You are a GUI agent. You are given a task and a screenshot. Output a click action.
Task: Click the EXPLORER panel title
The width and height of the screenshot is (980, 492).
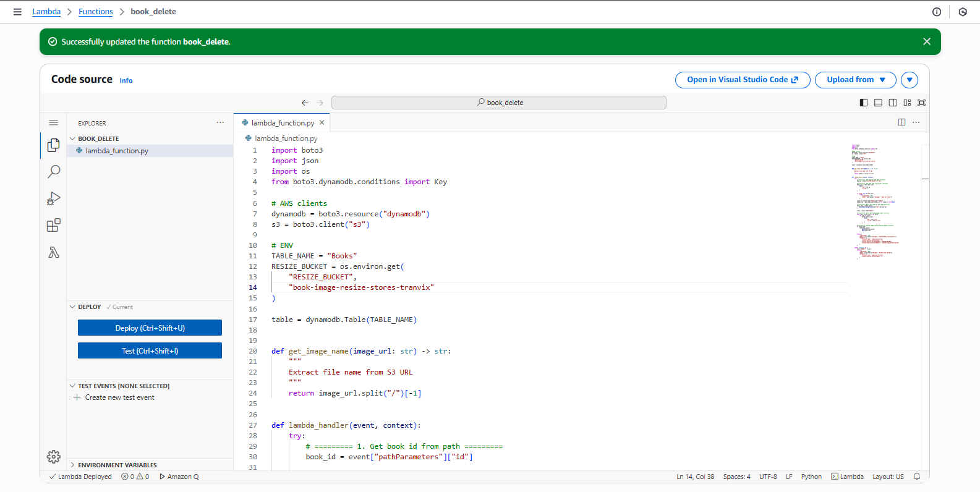click(92, 124)
